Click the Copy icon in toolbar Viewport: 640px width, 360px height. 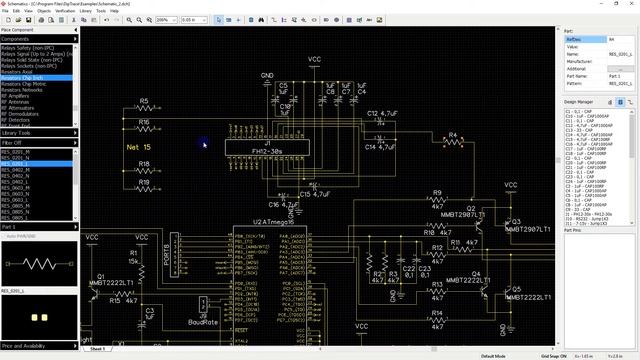(x=84, y=20)
